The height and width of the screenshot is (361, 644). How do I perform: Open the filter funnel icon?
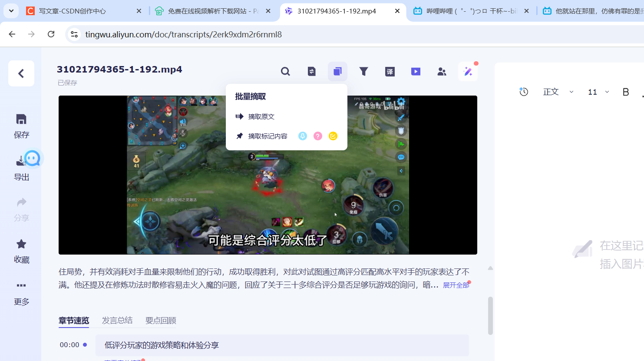[x=364, y=72]
